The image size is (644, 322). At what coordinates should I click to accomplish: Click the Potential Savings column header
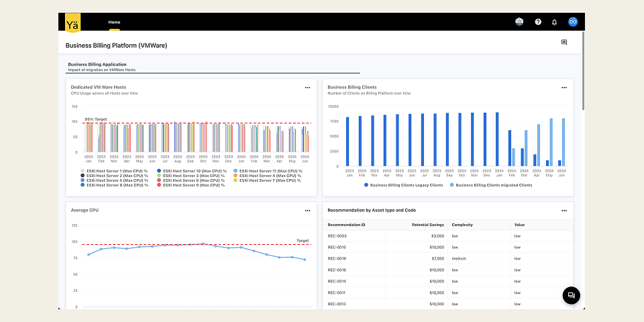[428, 225]
